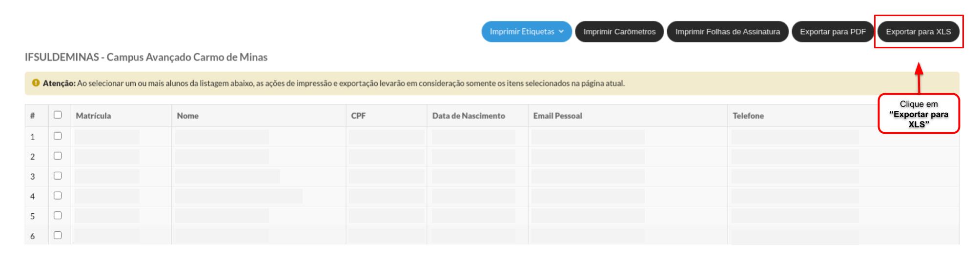This screenshot has height=265, width=980.
Task: Click the Data de Nascimento header
Action: coord(469,116)
